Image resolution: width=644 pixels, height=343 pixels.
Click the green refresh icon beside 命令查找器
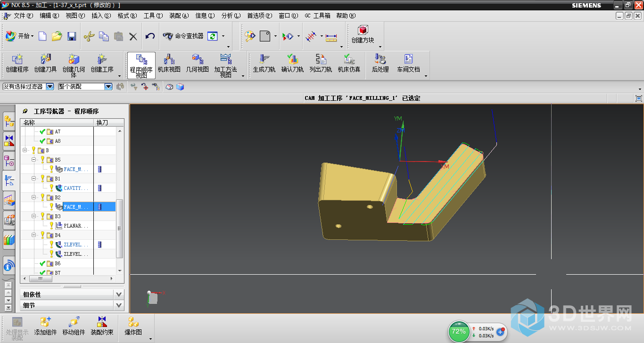pos(213,36)
